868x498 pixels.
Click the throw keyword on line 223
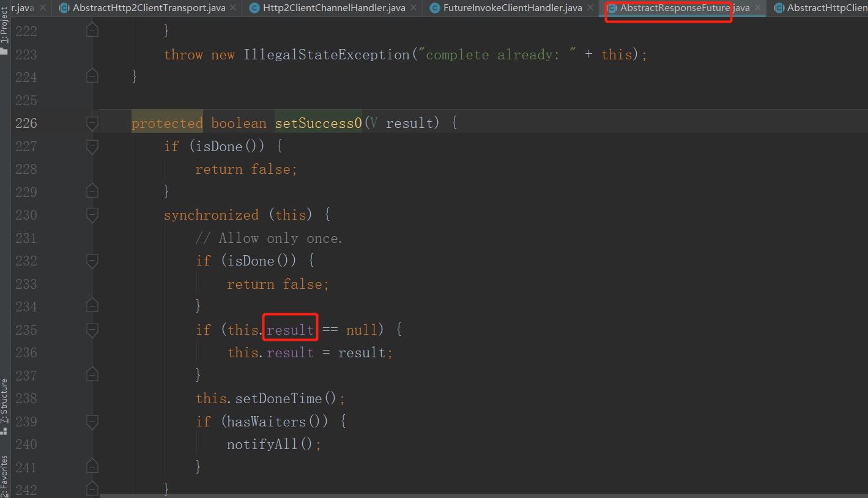[184, 54]
